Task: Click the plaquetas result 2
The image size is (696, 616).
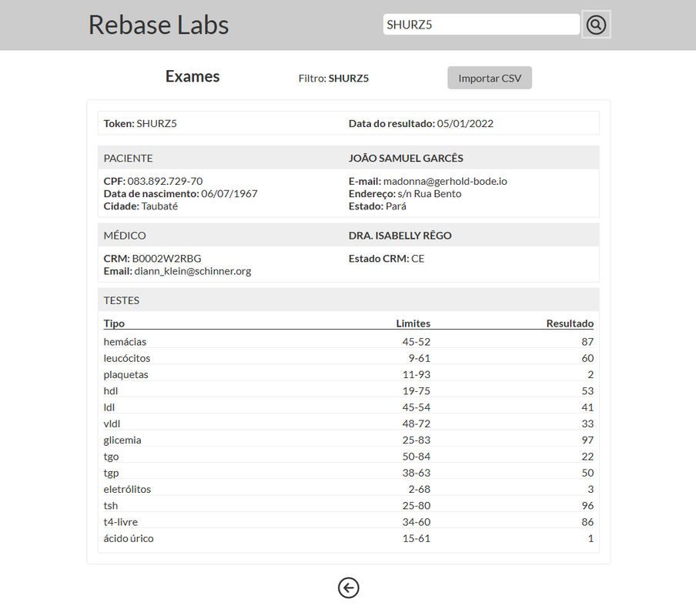Action: coord(591,374)
